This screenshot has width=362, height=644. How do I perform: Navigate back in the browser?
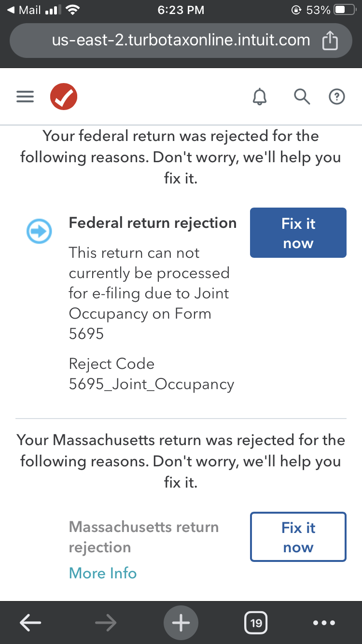[x=30, y=622]
